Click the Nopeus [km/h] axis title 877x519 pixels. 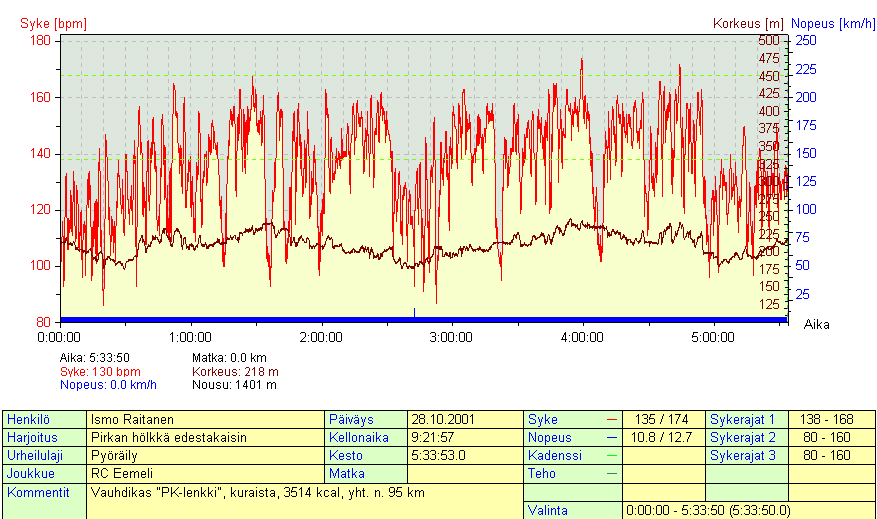(x=832, y=23)
